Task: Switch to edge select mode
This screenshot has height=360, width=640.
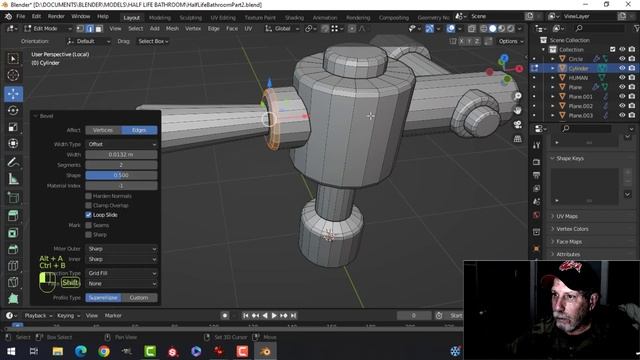Action: click(89, 29)
